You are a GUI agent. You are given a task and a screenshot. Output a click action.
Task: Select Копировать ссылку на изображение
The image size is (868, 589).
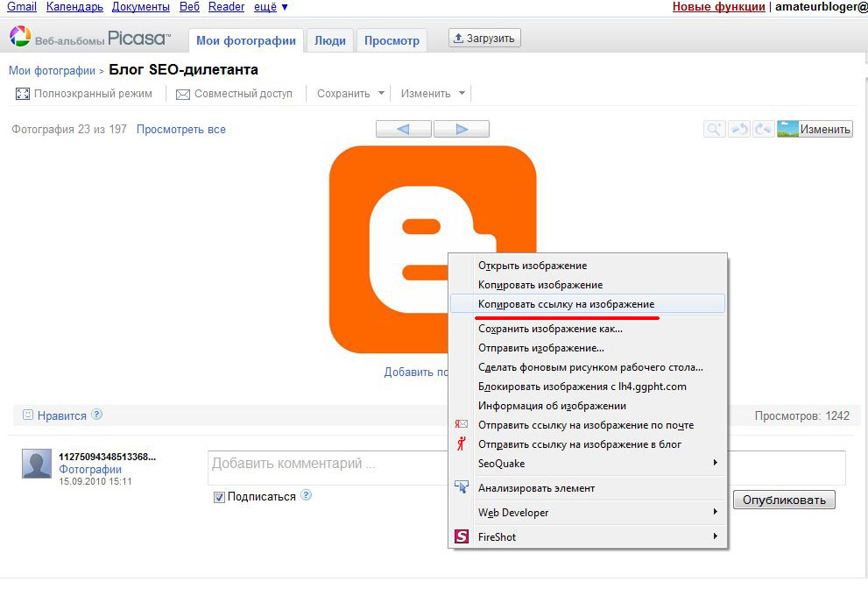pos(588,303)
